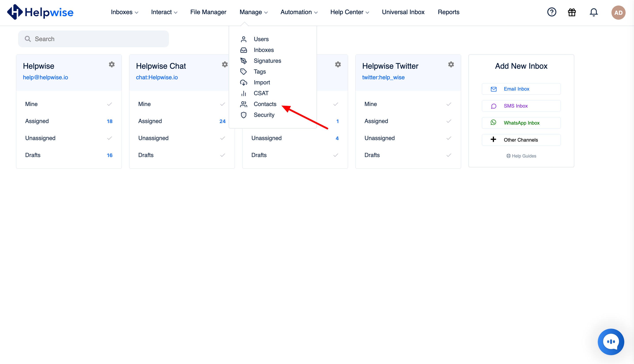
Task: Expand the Inboxes dropdown in navbar
Action: [x=125, y=12]
